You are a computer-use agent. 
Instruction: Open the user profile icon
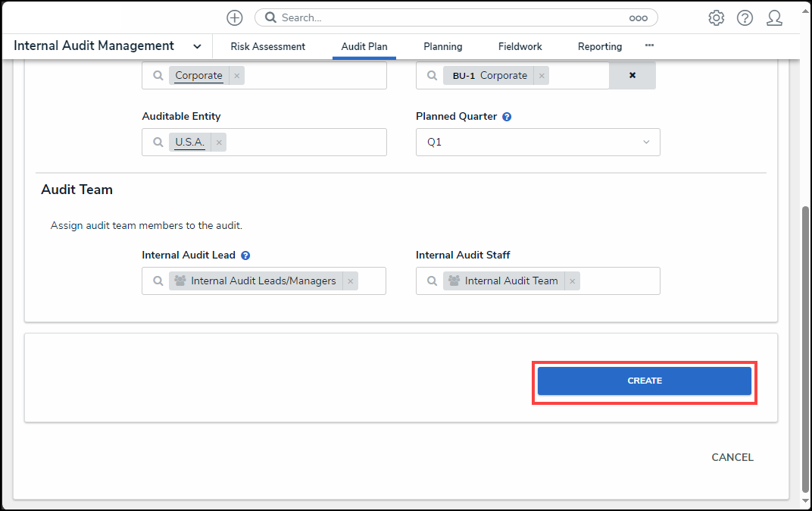pos(774,18)
